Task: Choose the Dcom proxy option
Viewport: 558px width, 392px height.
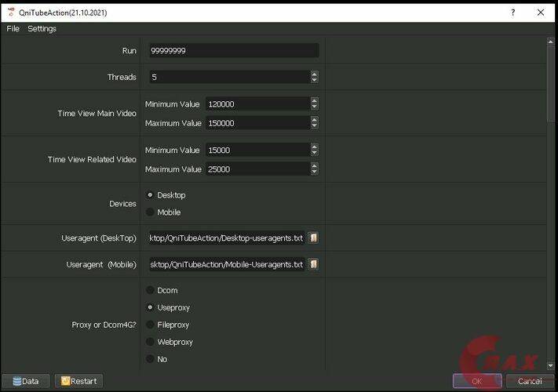Action: [x=150, y=291]
